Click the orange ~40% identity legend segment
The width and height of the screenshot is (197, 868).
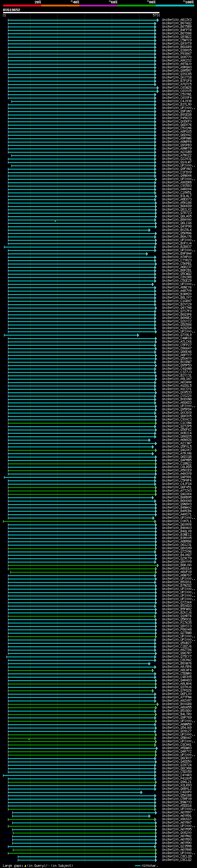point(60,6)
